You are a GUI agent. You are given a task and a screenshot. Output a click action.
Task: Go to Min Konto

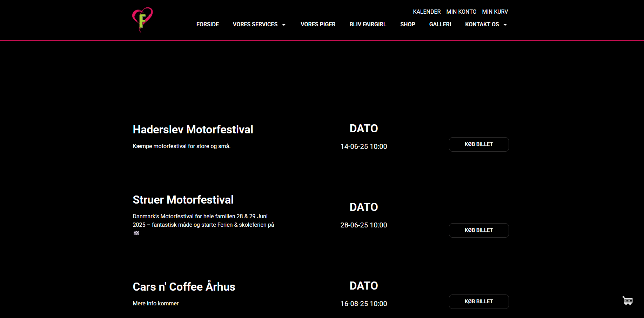point(461,12)
